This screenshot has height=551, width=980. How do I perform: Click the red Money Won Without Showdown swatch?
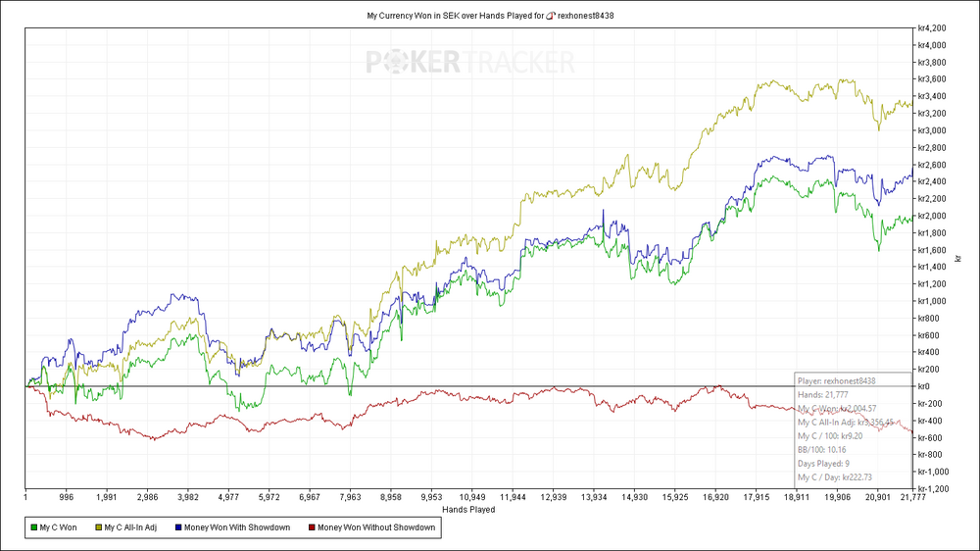pyautogui.click(x=312, y=527)
